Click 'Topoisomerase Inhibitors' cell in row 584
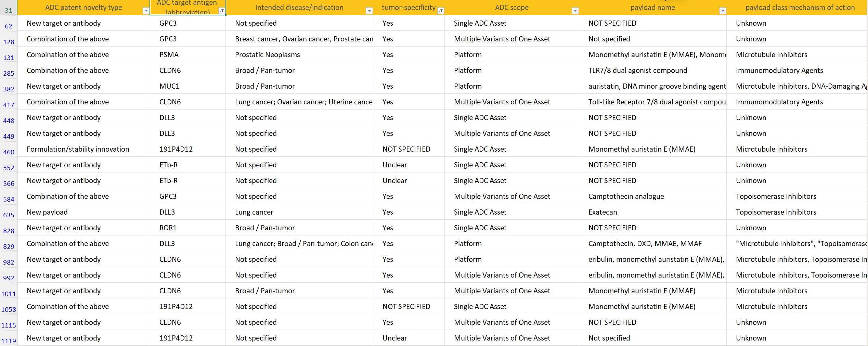 tap(798, 196)
